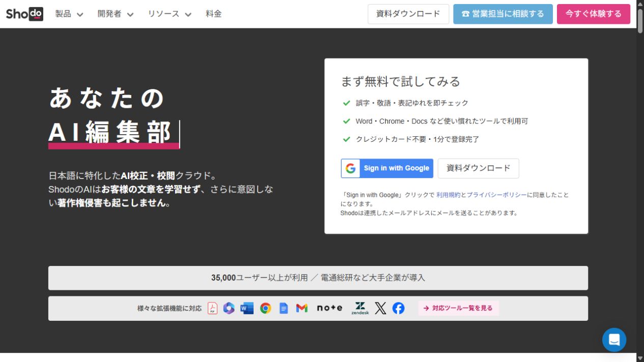Click the Facebook icon
This screenshot has height=362, width=644.
tap(399, 308)
